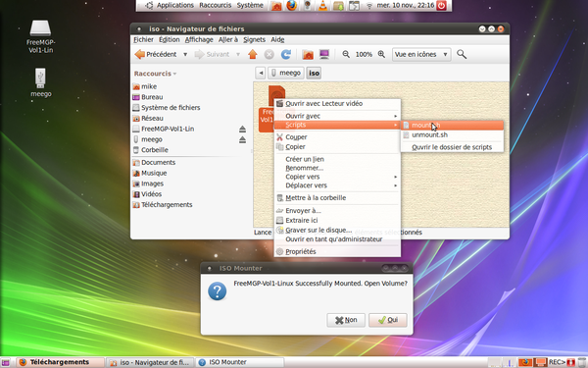This screenshot has height=368, width=588.
Task: Decline with the Non button
Action: point(346,320)
